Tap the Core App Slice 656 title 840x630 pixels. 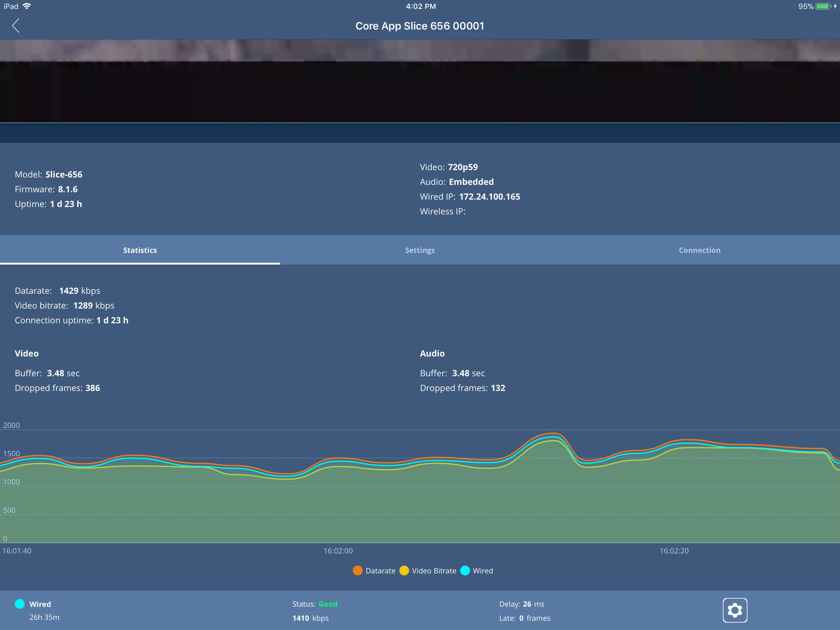pyautogui.click(x=420, y=26)
